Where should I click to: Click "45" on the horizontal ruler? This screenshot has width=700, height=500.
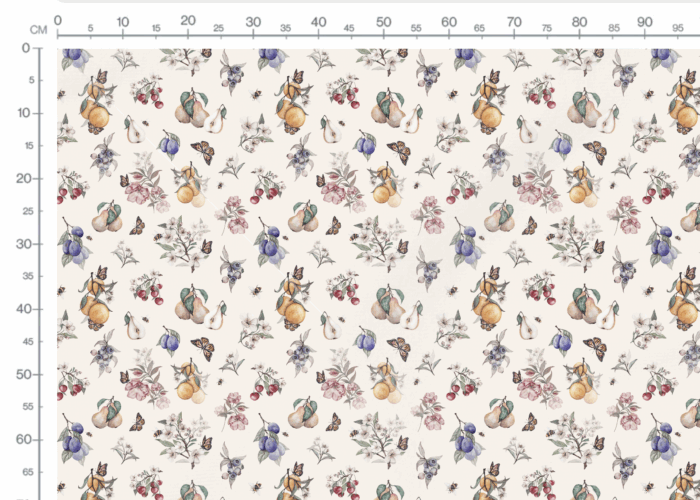point(349,28)
